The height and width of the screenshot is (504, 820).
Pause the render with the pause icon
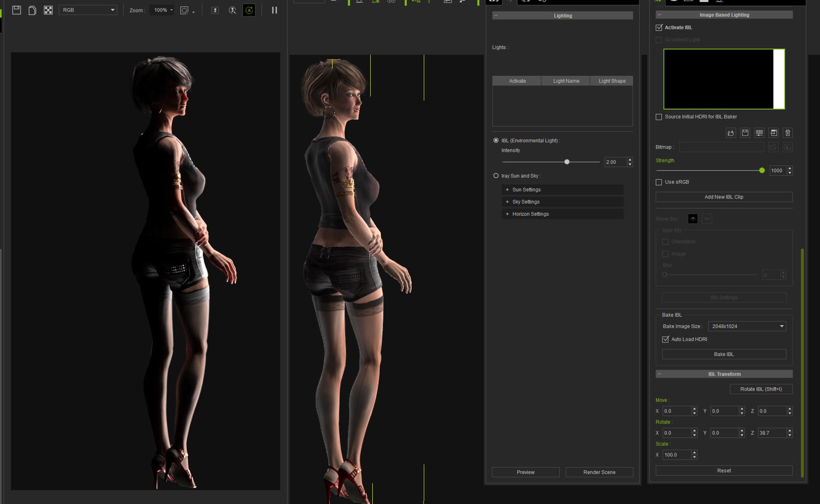(274, 10)
